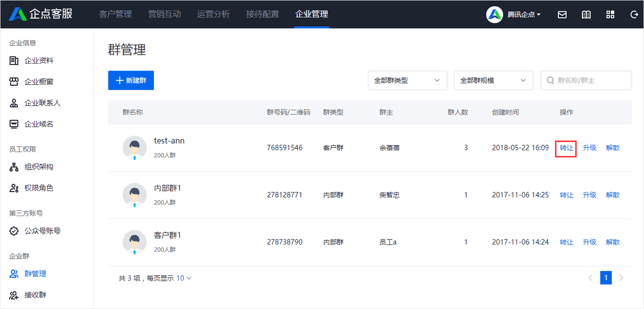Viewport: 644px width, 309px height.
Task: Click the 企业橱窗 shop icon
Action: coord(14,82)
